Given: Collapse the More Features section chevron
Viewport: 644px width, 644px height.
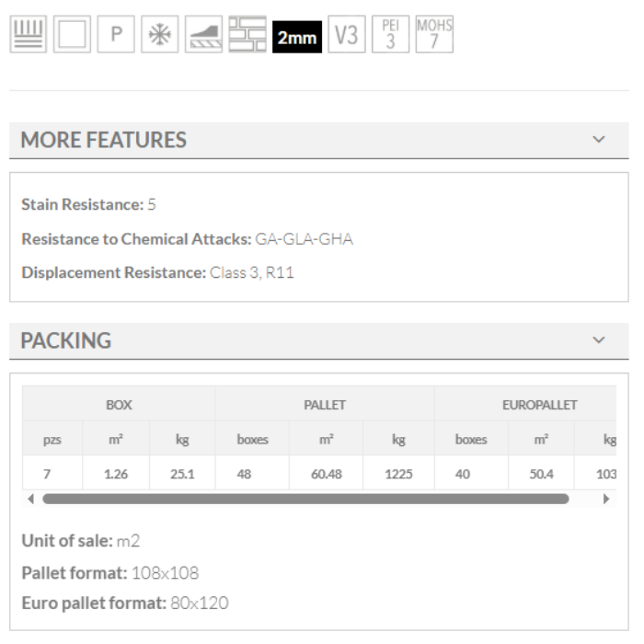Looking at the screenshot, I should pos(599,140).
